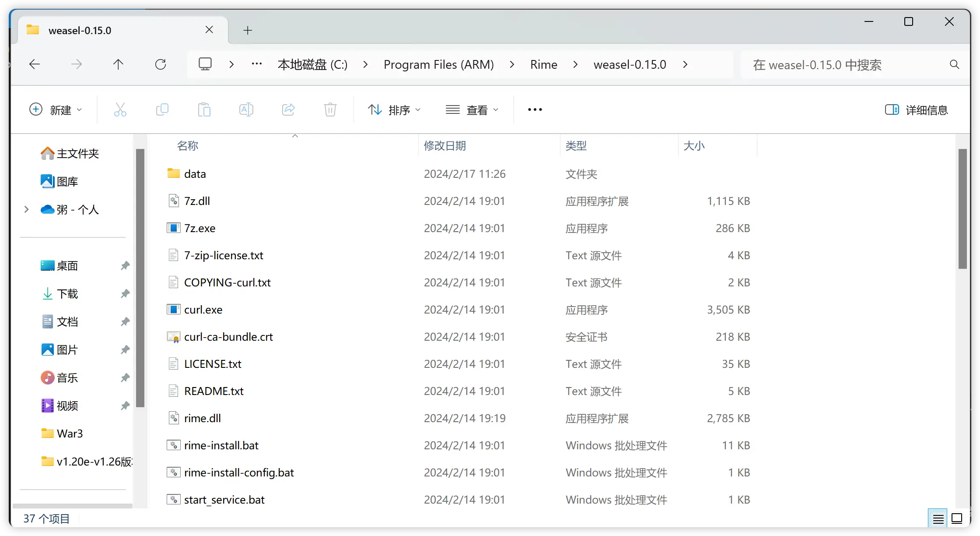Click the Cut scissors icon
980x536 pixels.
(120, 109)
